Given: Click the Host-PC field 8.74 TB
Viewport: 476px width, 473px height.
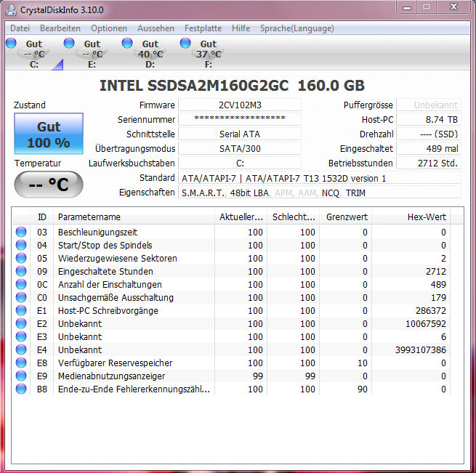Looking at the screenshot, I should 429,119.
